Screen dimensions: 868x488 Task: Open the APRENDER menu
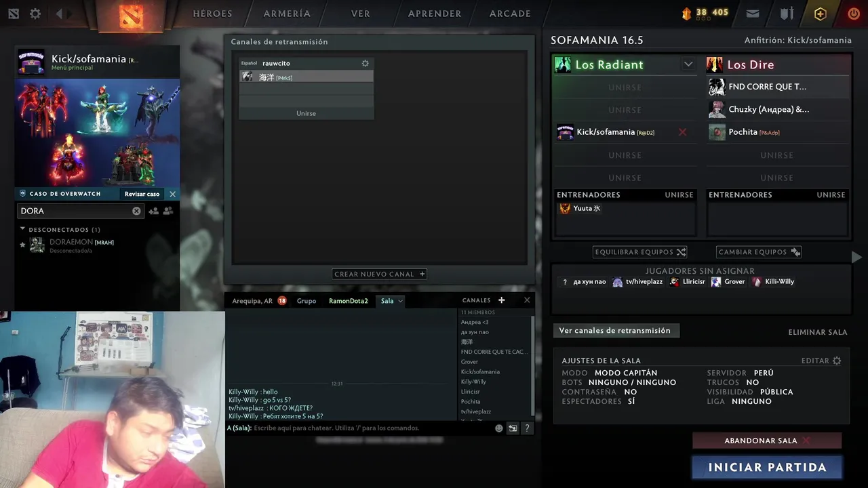(x=435, y=14)
